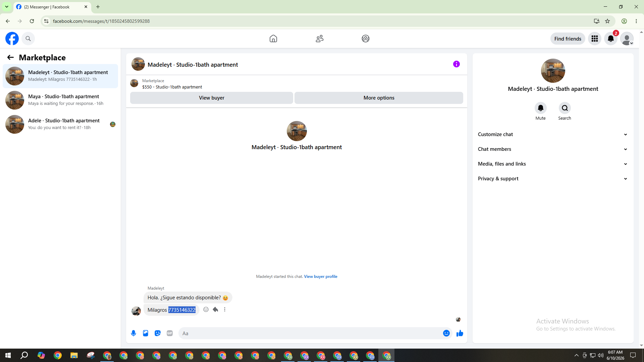Expand the Privacy & support section
Image resolution: width=644 pixels, height=362 pixels.
coord(553,179)
